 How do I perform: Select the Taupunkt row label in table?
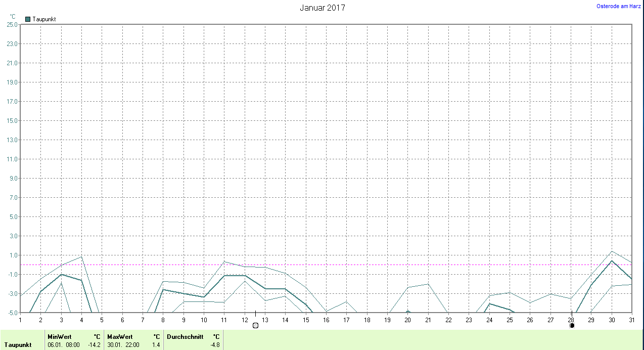(18, 345)
